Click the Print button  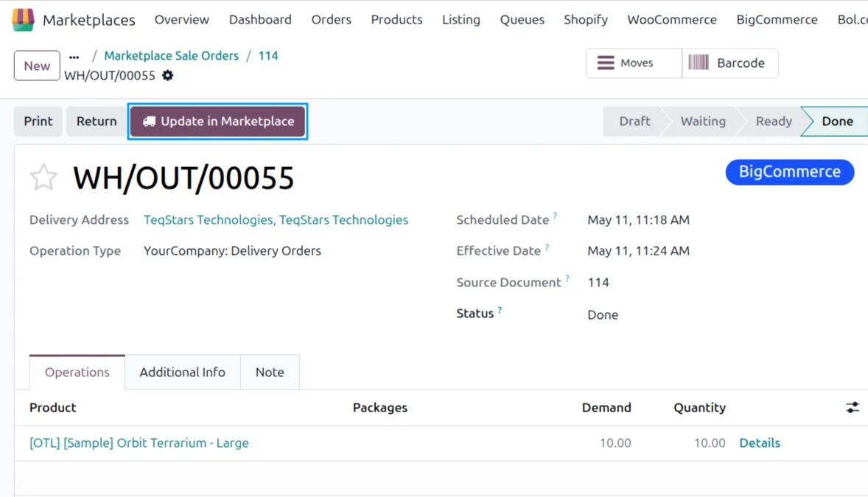point(38,121)
